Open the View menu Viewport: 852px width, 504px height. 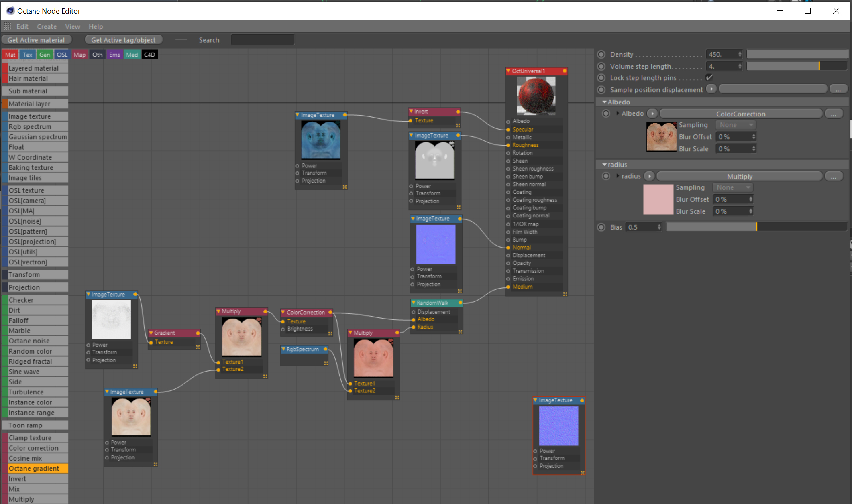coord(73,26)
